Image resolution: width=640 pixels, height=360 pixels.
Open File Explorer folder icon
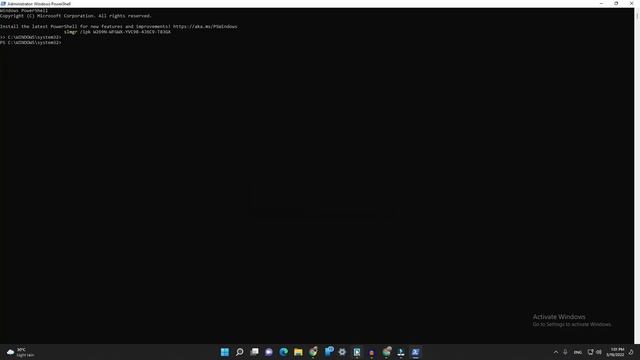(298, 352)
